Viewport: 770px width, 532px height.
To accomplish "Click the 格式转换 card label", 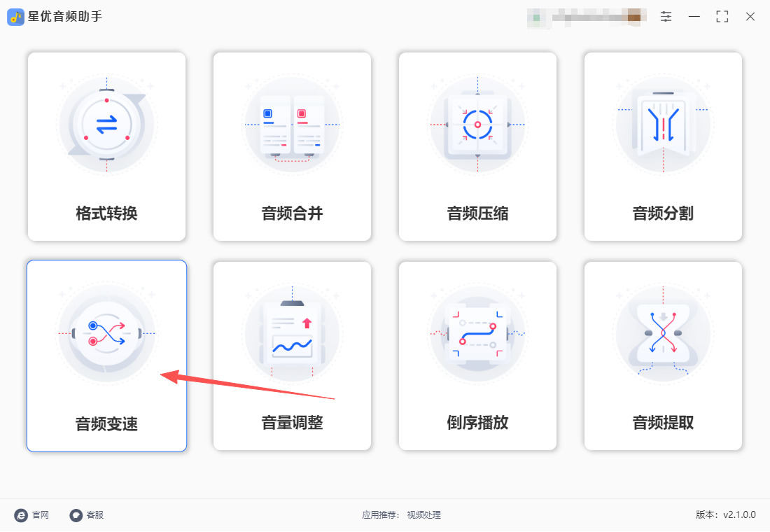I will click(x=106, y=213).
